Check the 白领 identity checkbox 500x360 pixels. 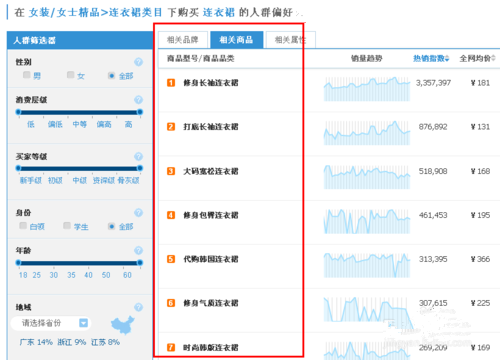click(x=23, y=226)
